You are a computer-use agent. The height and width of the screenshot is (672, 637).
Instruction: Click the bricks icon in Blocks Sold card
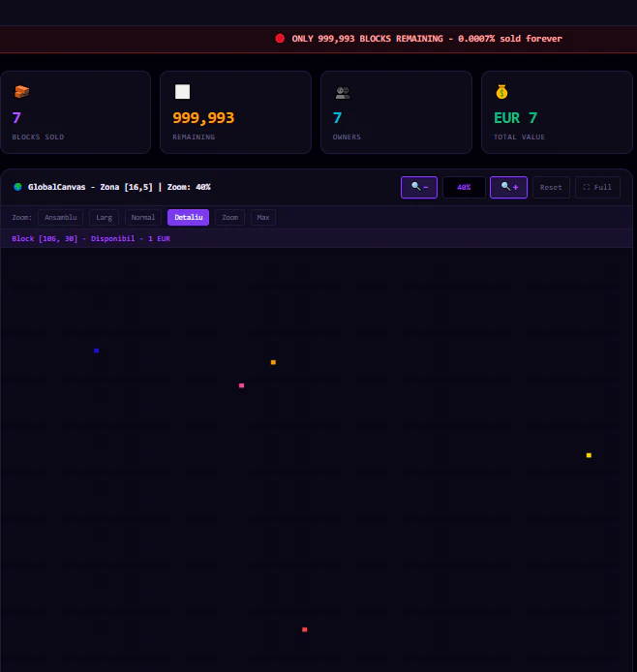click(22, 91)
